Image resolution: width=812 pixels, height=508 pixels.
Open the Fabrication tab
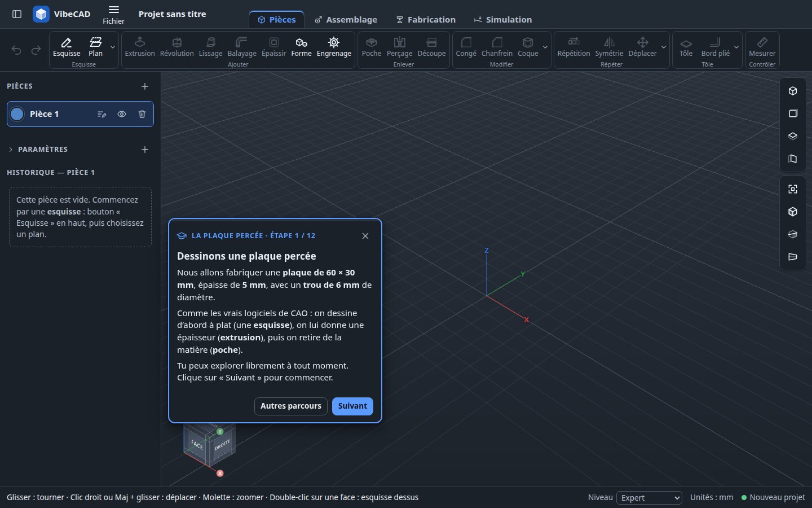tap(426, 20)
